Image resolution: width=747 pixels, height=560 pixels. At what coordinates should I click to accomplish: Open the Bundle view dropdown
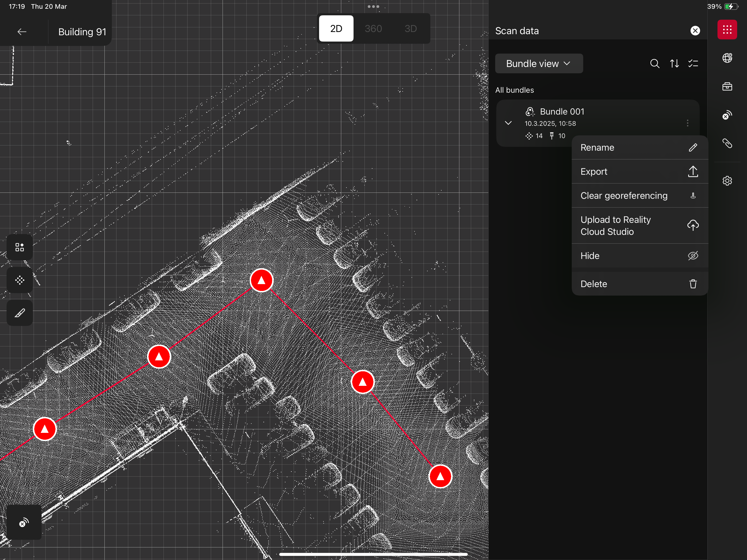click(539, 63)
